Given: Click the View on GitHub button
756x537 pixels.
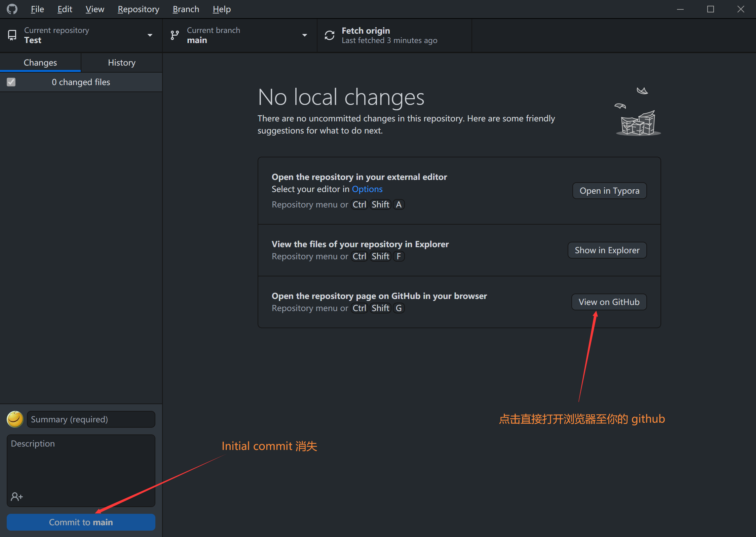Looking at the screenshot, I should point(609,302).
